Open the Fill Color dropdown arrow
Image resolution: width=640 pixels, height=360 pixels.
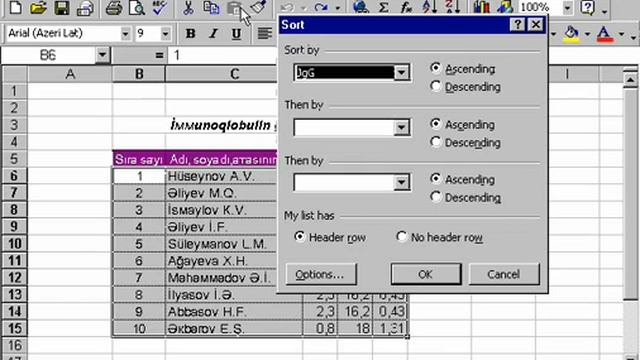click(x=587, y=34)
